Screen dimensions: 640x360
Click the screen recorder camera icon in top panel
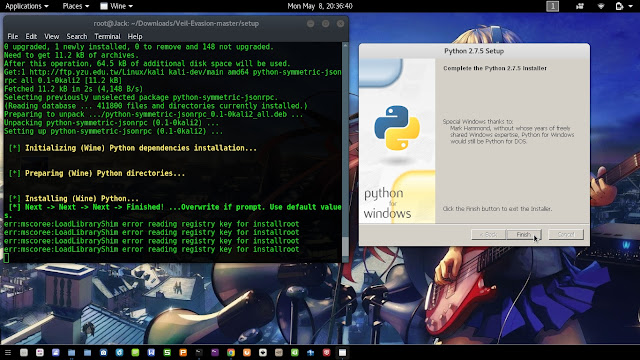pyautogui.click(x=580, y=6)
